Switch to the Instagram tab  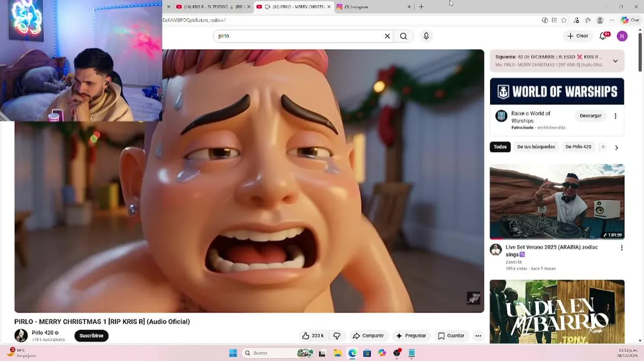click(x=373, y=7)
